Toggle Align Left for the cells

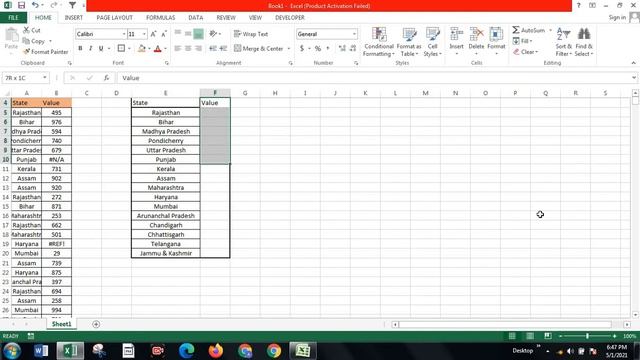(x=178, y=49)
